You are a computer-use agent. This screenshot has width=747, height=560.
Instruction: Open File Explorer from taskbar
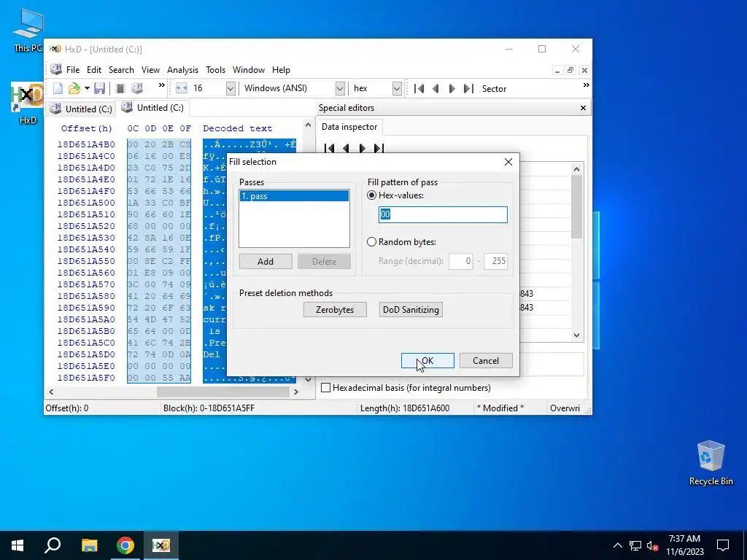click(x=89, y=545)
